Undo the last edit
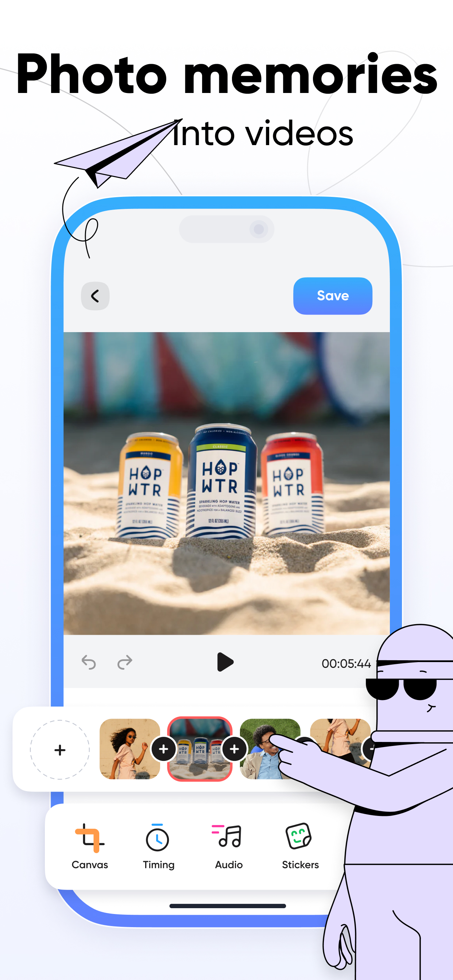 (89, 663)
